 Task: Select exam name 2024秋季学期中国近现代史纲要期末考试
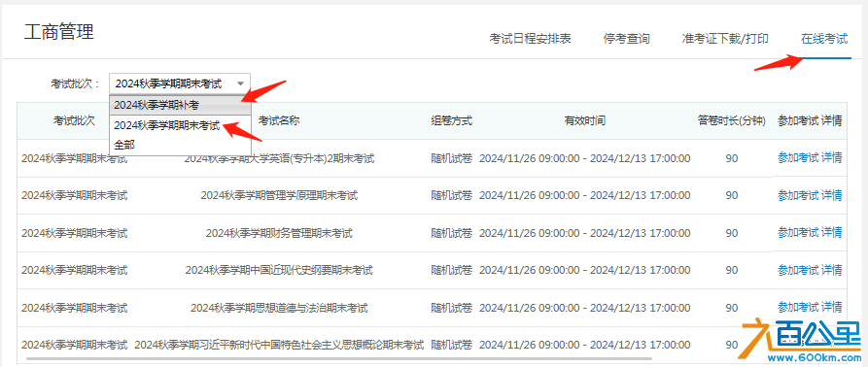coord(279,270)
